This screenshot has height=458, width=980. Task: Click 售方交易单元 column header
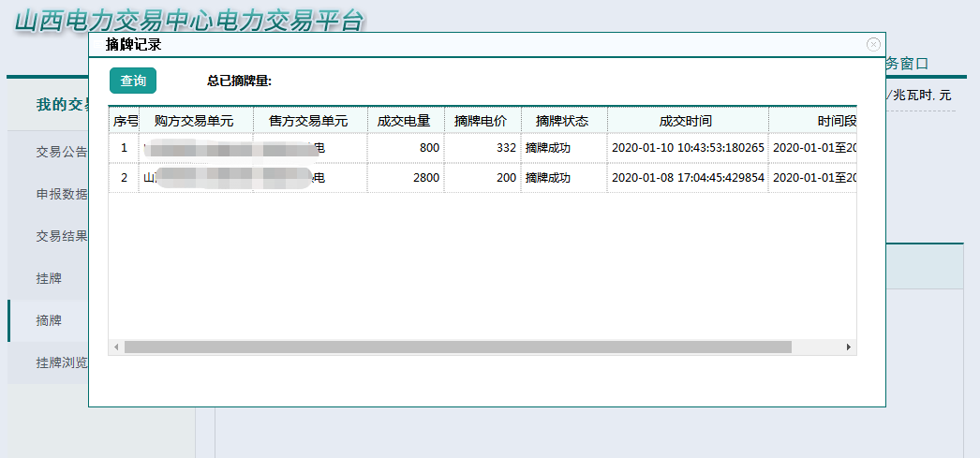(308, 121)
